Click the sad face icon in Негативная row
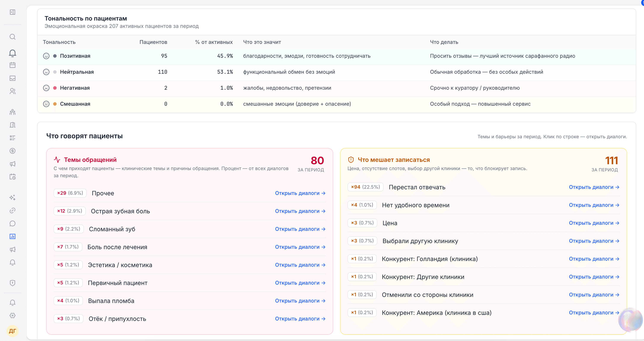This screenshot has width=644, height=341. (46, 88)
